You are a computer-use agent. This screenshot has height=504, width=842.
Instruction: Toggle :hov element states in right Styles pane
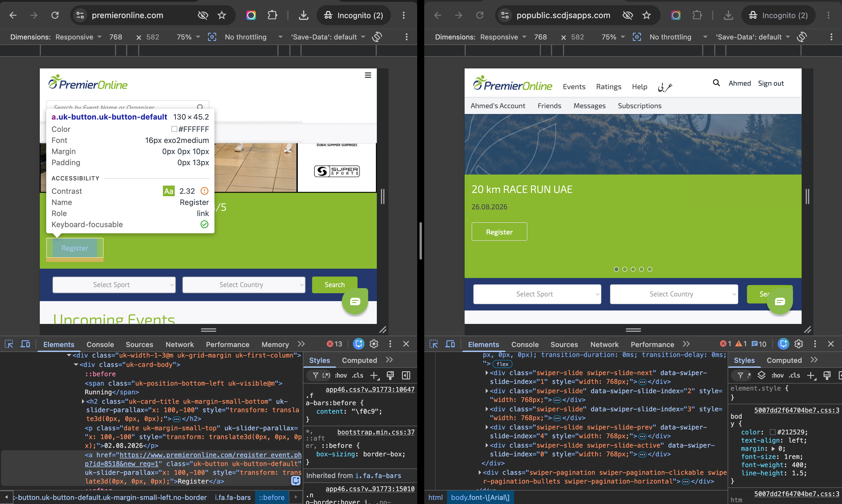click(778, 375)
